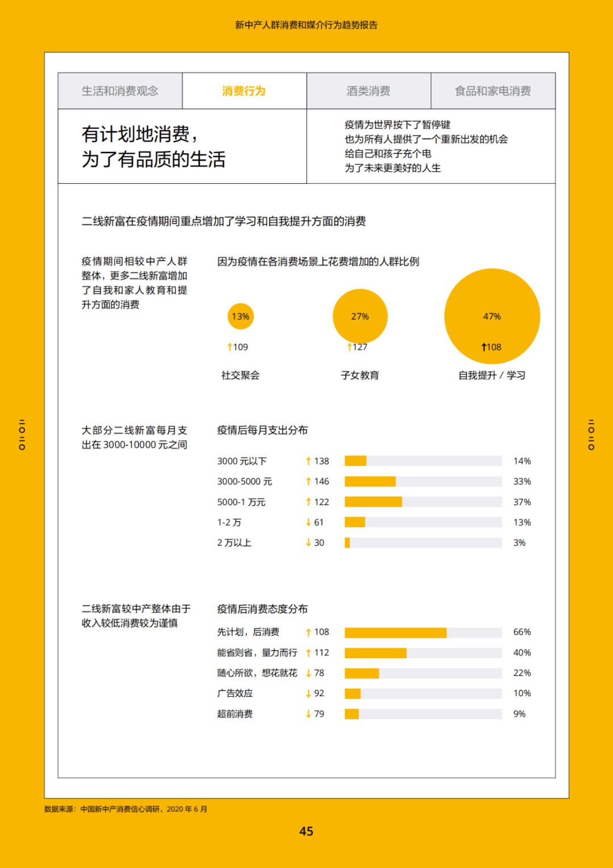Click the 66% 先计划，后消费 bar
Screen dimensions: 613x868
click(395, 633)
